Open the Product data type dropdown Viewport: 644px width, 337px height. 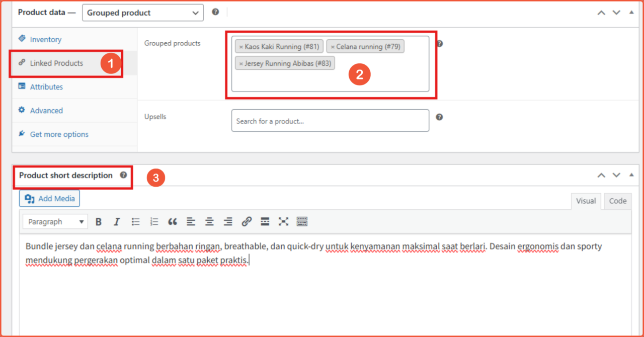pyautogui.click(x=142, y=13)
